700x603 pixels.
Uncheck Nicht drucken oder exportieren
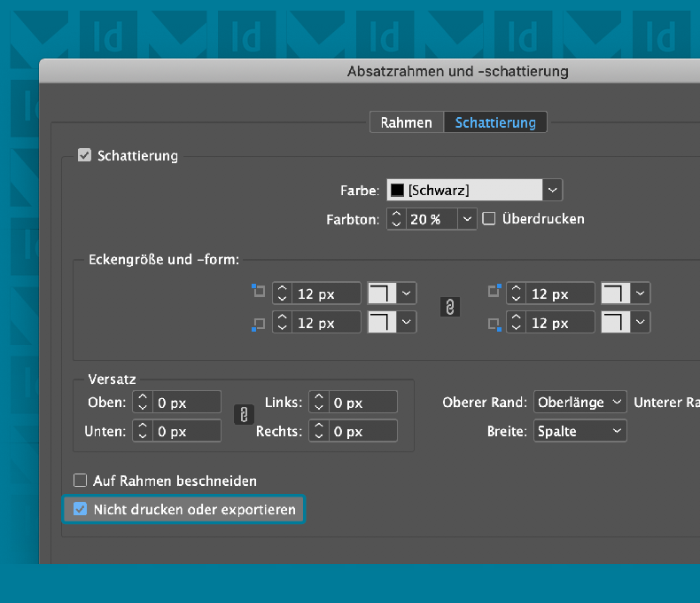coord(81,509)
